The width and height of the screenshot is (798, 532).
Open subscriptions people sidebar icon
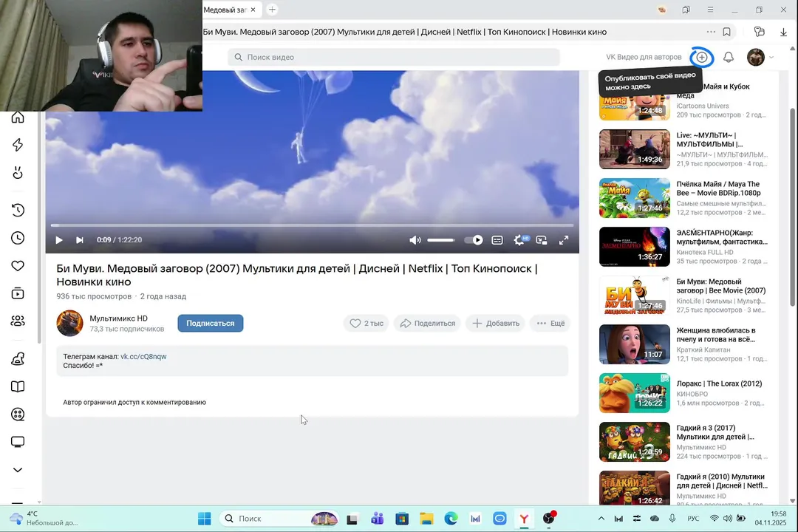[18, 321]
